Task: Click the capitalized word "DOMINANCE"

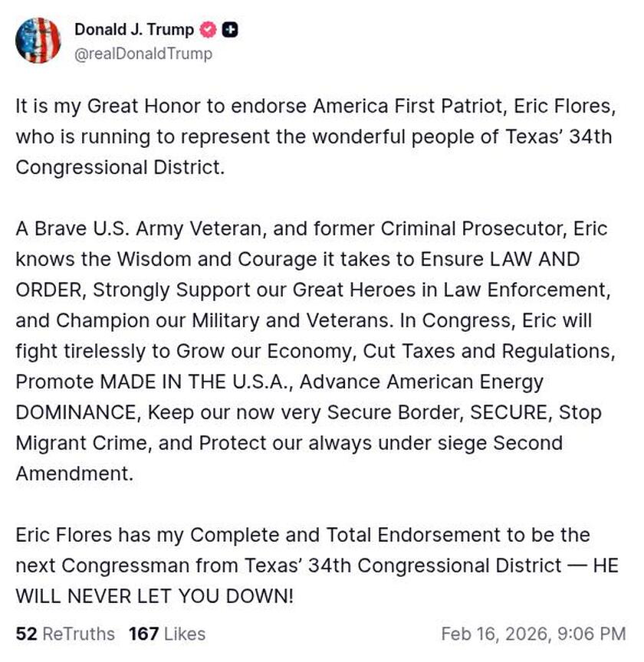Action: click(x=77, y=412)
